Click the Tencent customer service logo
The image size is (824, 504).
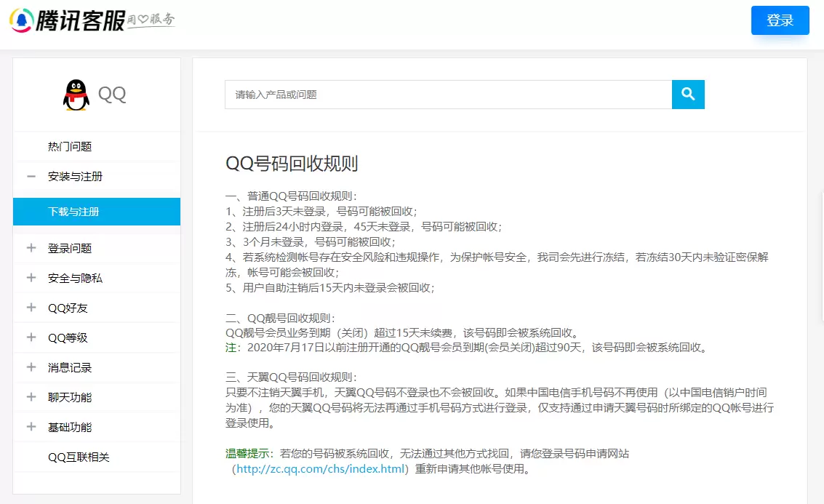(x=67, y=20)
